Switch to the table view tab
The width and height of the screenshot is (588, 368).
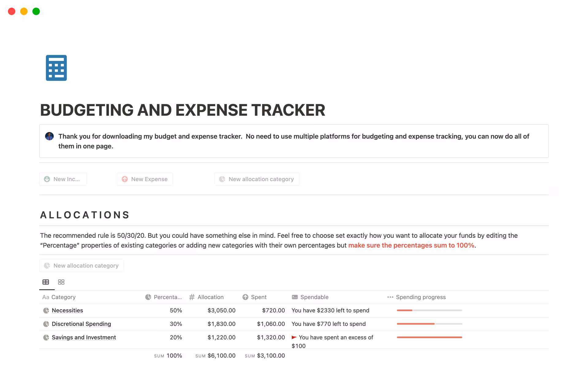click(x=46, y=282)
